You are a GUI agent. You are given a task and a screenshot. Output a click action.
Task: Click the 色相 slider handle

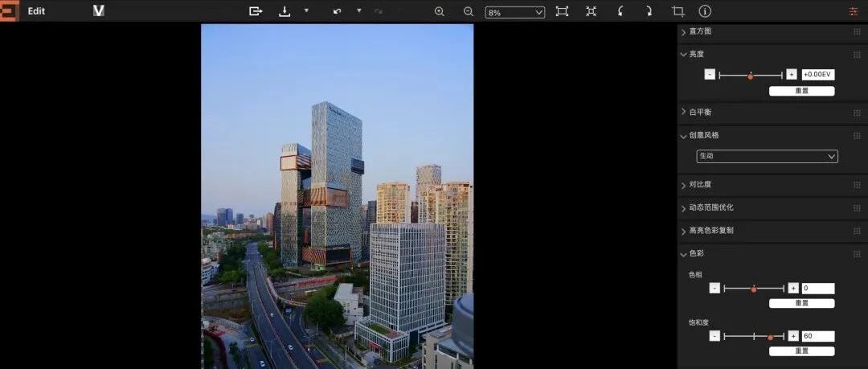753,289
